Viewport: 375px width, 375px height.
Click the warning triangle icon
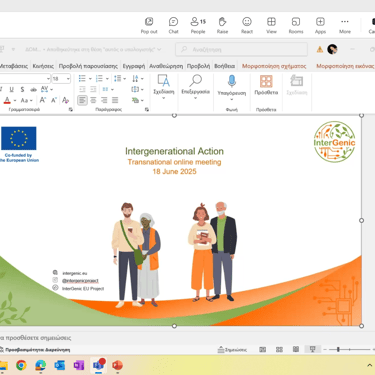coord(320,49)
